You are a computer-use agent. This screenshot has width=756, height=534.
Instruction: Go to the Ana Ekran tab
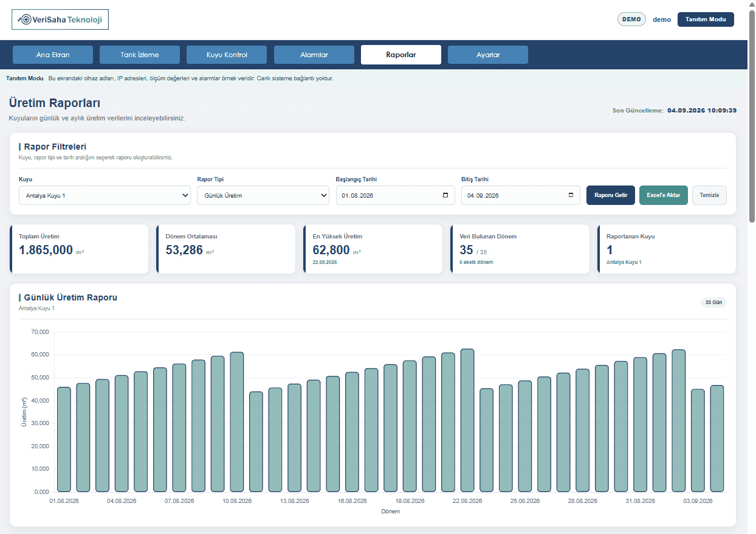point(53,55)
